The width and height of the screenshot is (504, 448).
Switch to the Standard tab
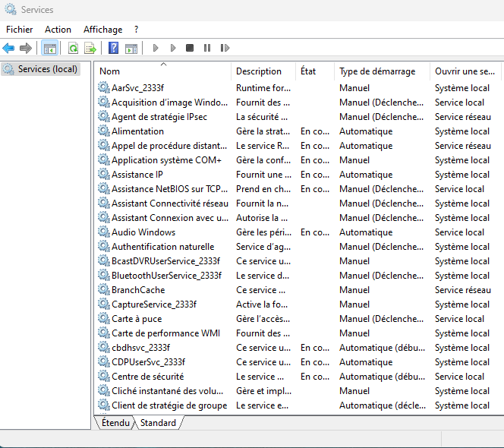pos(158,423)
